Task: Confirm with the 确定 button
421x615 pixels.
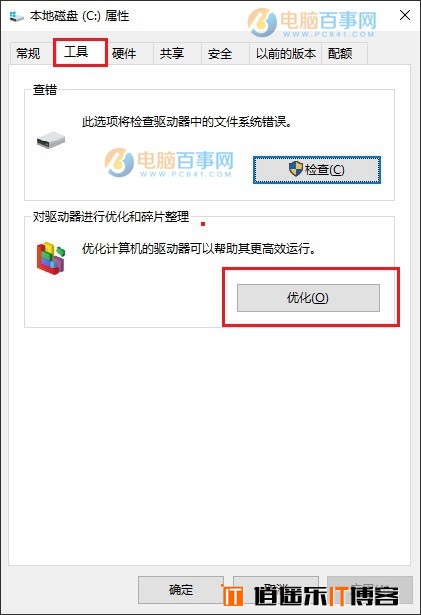Action: (181, 590)
